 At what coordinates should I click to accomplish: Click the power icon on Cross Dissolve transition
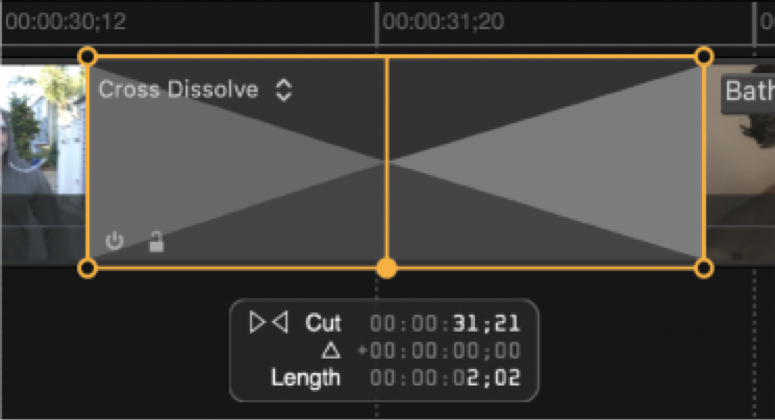pos(114,241)
